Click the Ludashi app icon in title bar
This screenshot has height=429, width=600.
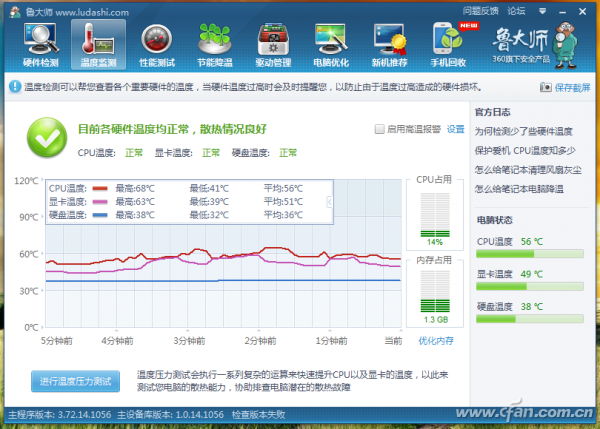click(15, 12)
